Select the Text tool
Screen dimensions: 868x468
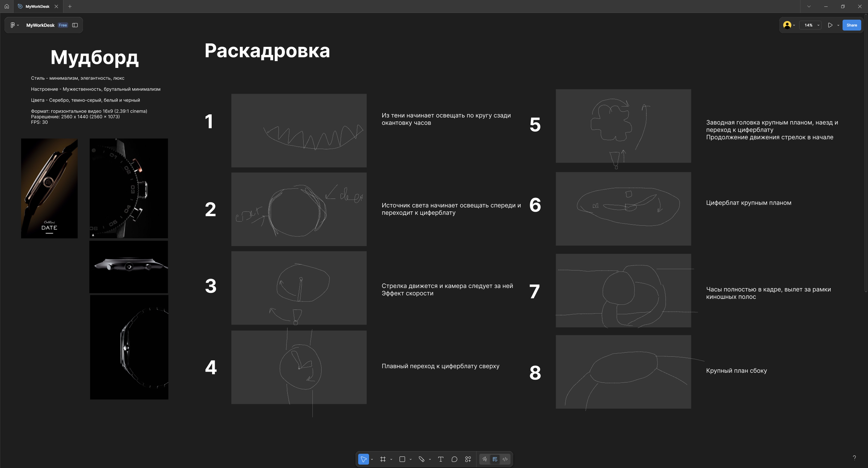[441, 459]
